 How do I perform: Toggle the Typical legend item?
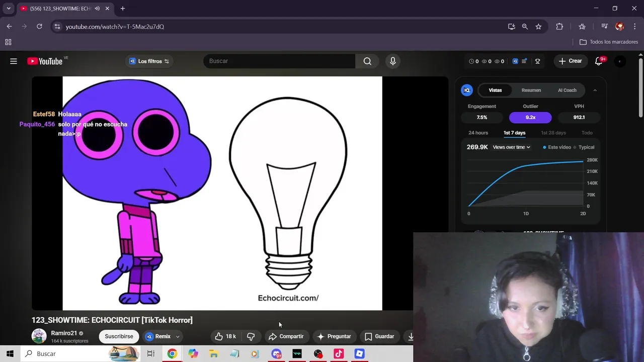point(584,147)
